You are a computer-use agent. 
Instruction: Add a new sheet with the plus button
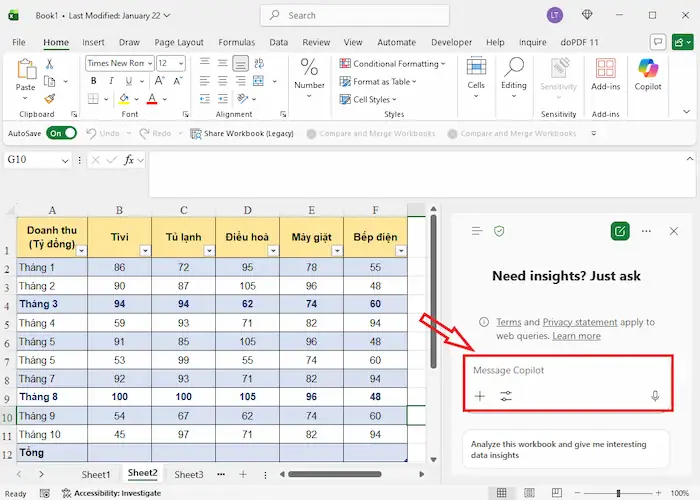[x=242, y=474]
